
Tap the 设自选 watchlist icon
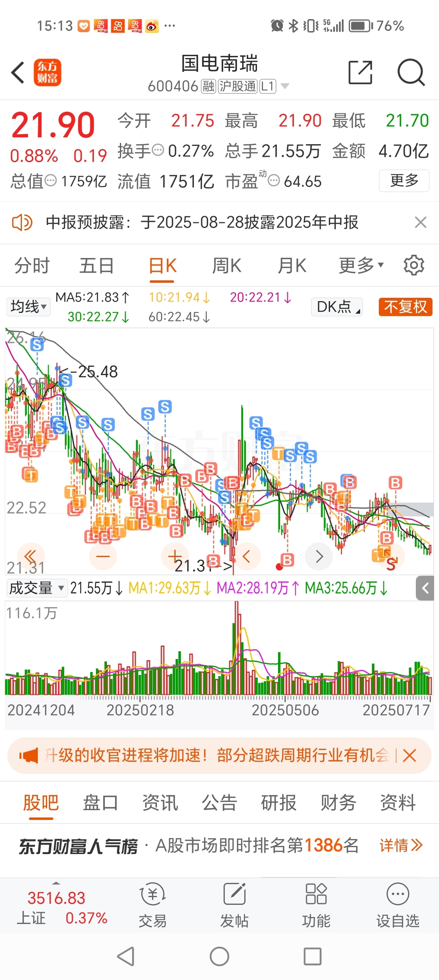pos(398,906)
